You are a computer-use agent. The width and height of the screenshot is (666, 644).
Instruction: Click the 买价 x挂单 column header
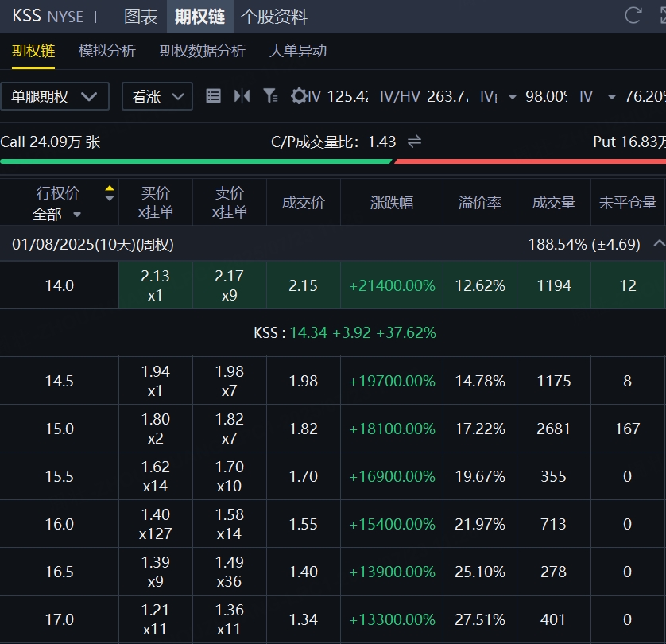[156, 202]
